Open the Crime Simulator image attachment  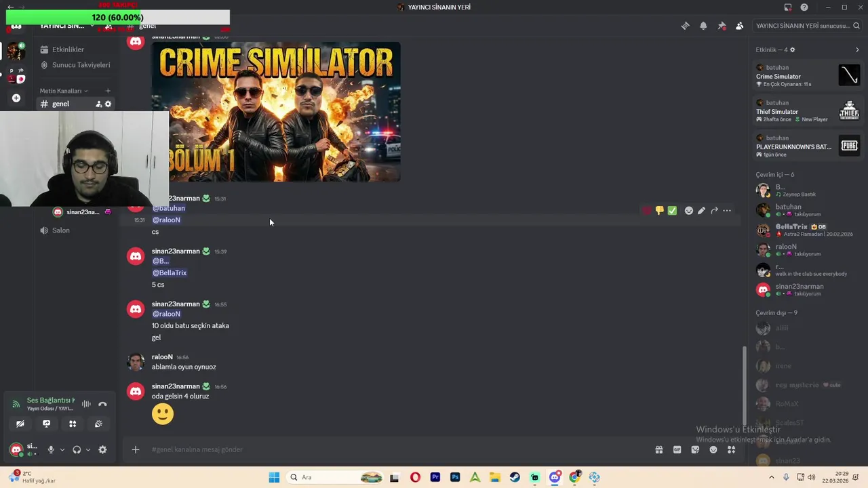point(276,112)
